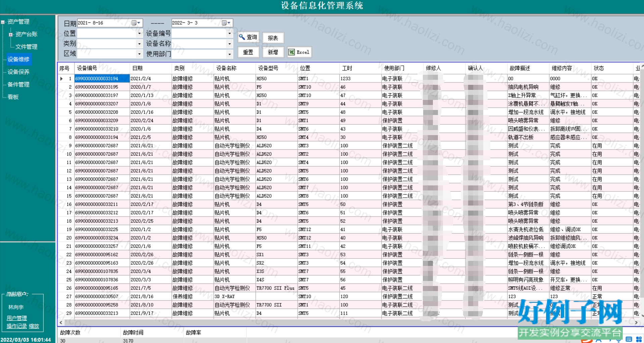Click the 故障率 summary label
The image size is (644, 343).
click(193, 332)
